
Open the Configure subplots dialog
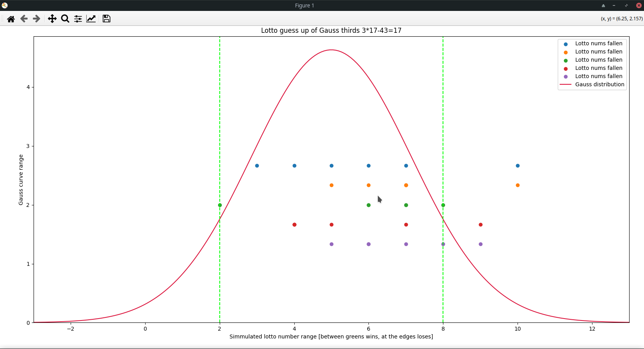[78, 19]
